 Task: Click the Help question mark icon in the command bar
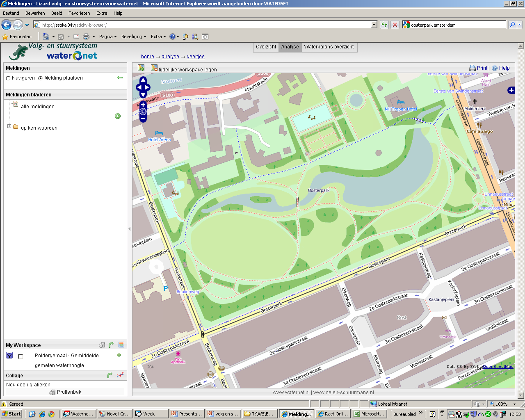tap(172, 37)
